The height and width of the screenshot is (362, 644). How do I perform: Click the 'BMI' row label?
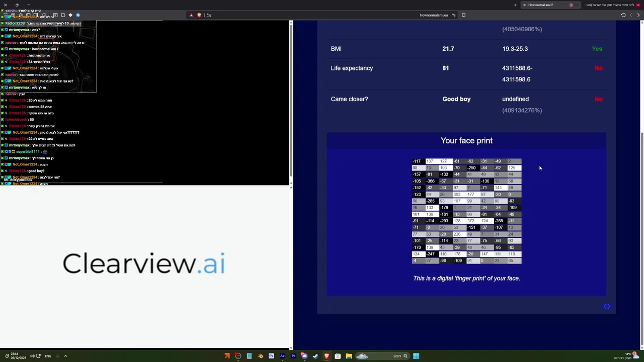336,49
